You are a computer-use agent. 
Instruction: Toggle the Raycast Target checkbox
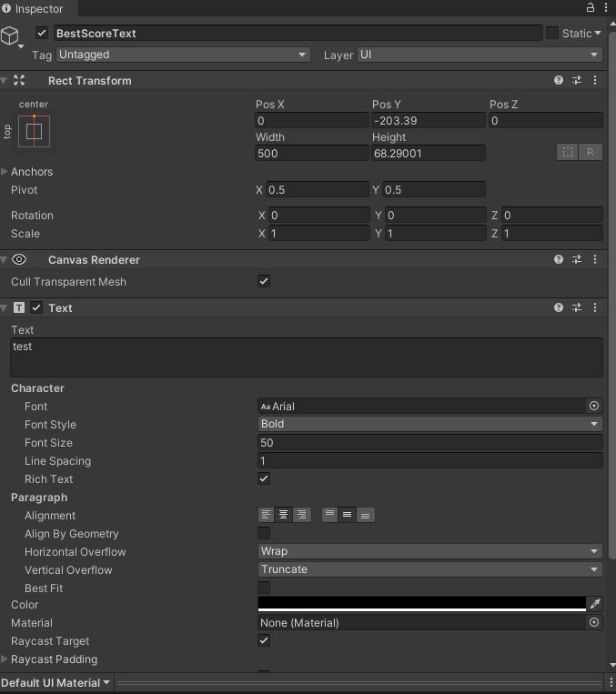coord(264,640)
